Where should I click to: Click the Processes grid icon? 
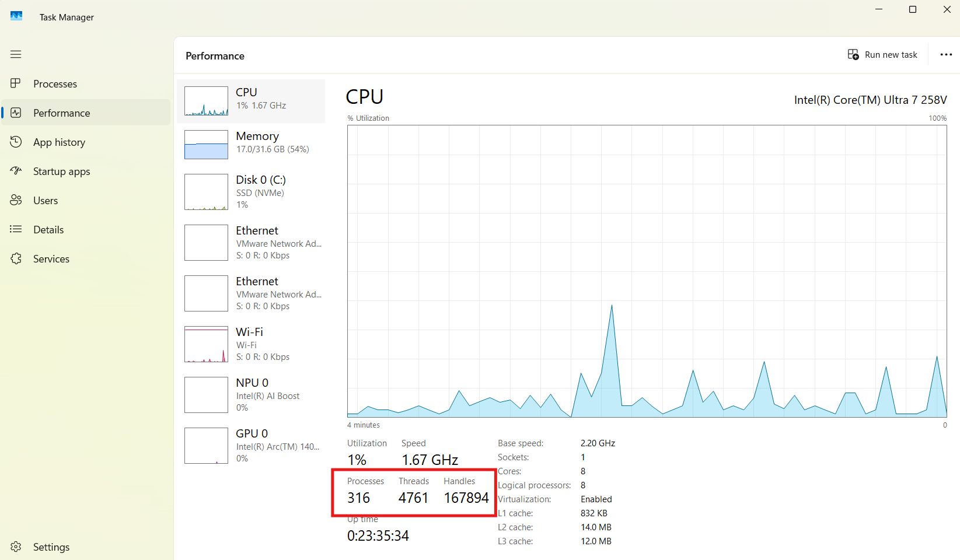(x=16, y=83)
